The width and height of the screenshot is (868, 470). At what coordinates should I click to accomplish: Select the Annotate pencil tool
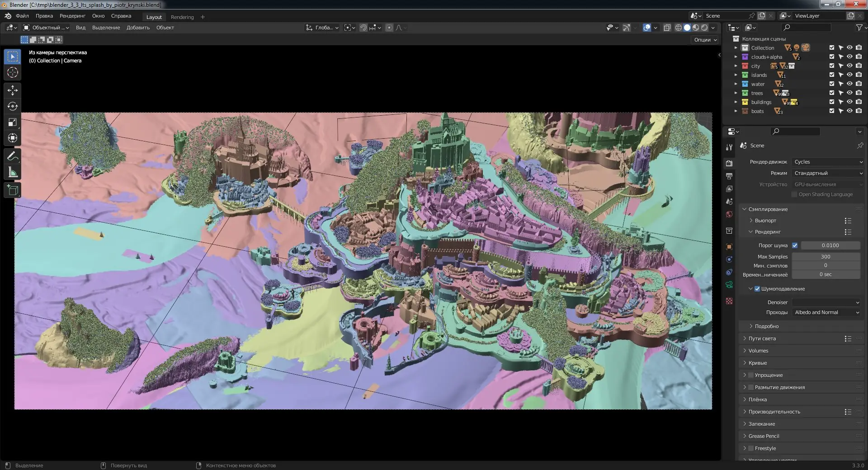coord(13,156)
